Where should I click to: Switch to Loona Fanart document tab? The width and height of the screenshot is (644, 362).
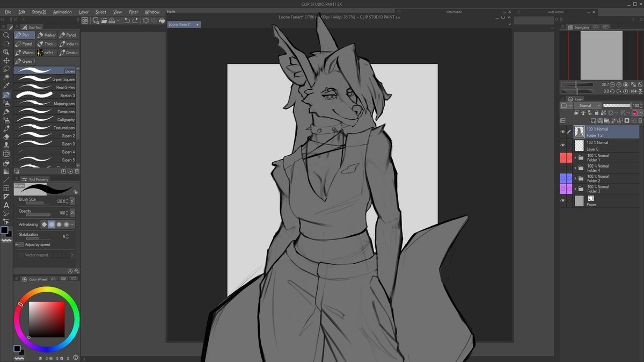[184, 24]
